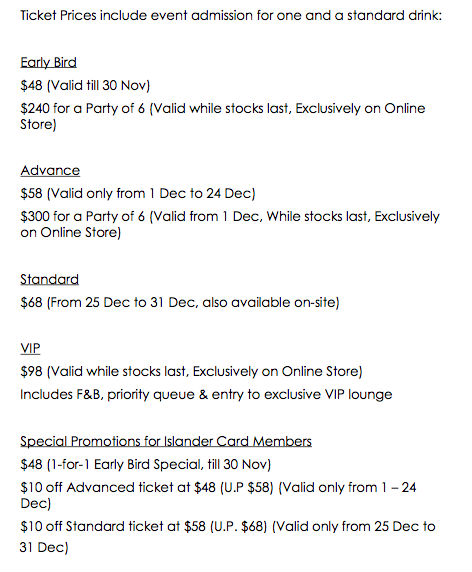
Task: Click Special Promotions for Islander Card Members heading
Action: click(166, 441)
